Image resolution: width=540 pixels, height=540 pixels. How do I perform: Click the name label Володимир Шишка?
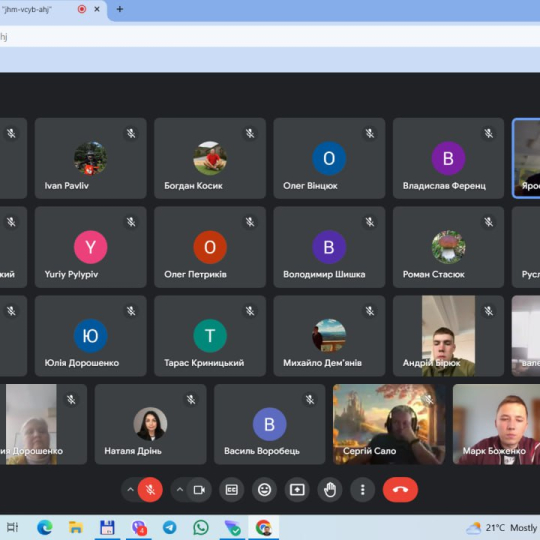(x=324, y=274)
